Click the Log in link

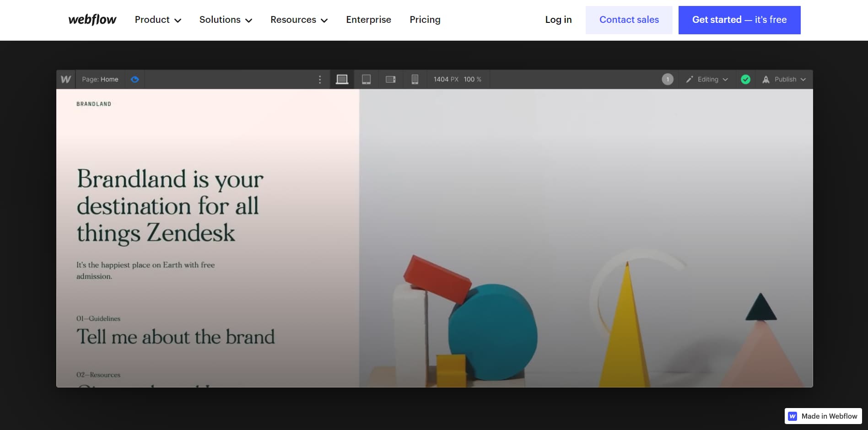click(x=558, y=20)
